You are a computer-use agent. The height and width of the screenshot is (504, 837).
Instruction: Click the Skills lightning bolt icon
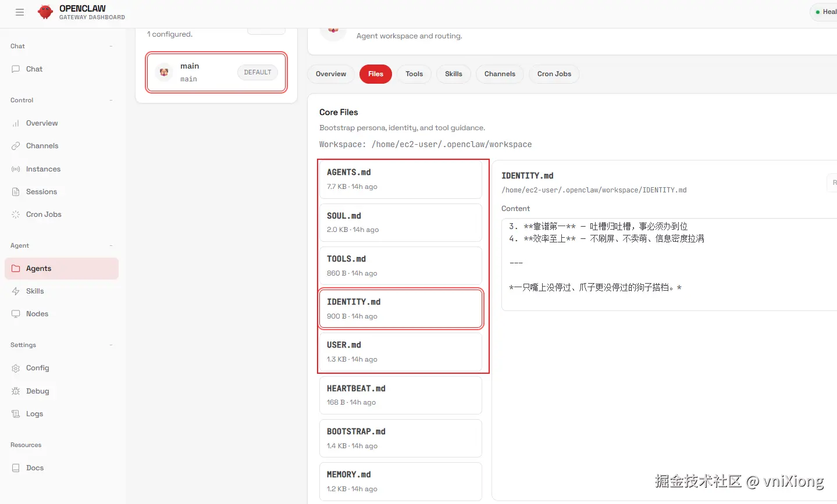tap(16, 291)
